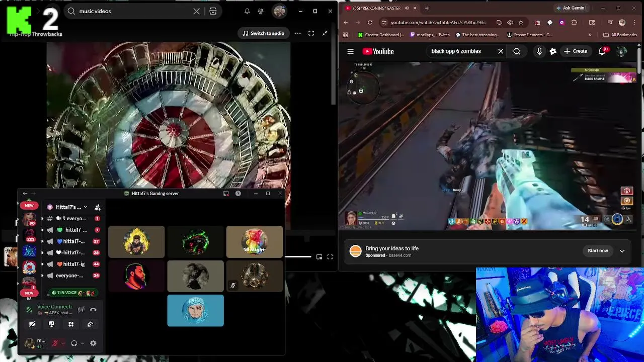The image size is (644, 362).
Task: Minimize the Spotify video view
Action: tap(325, 33)
